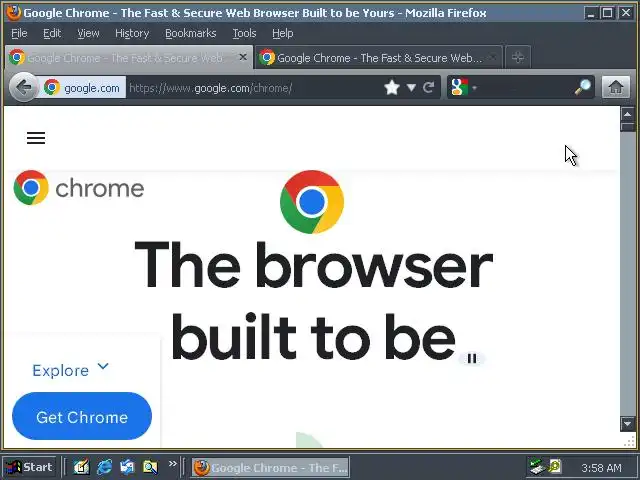Reload the page with the refresh icon
640x480 pixels.
click(428, 87)
